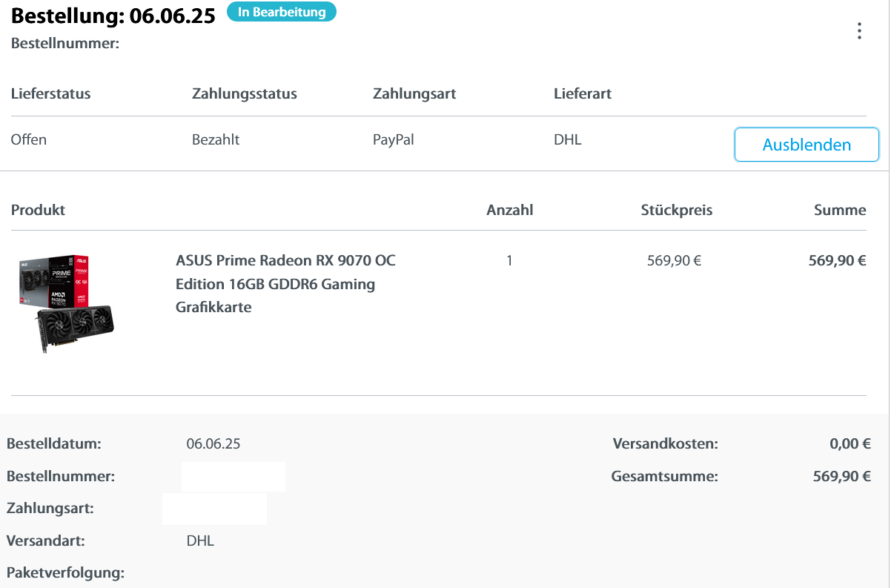
Task: Click the Versandart label
Action: click(46, 541)
